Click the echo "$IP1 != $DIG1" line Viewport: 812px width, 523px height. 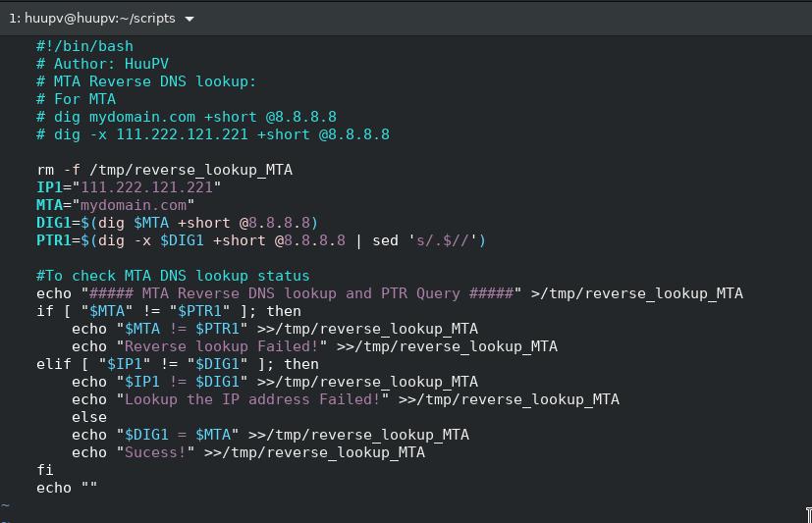(275, 382)
